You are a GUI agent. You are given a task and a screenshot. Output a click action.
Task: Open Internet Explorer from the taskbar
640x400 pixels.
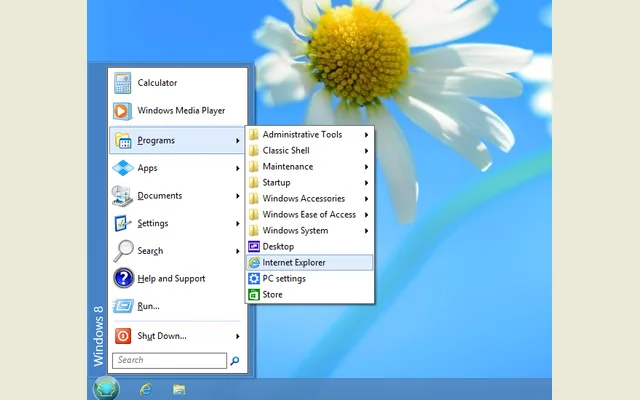point(146,389)
